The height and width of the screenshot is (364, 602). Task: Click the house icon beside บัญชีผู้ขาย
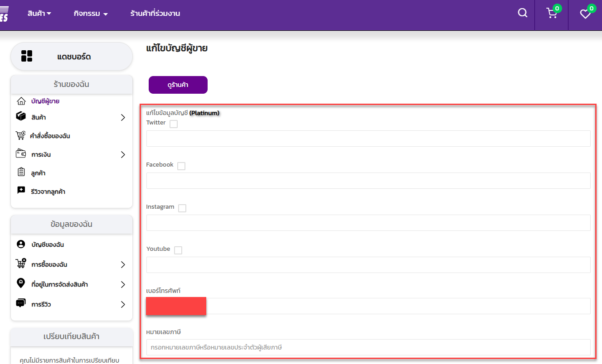click(x=21, y=101)
